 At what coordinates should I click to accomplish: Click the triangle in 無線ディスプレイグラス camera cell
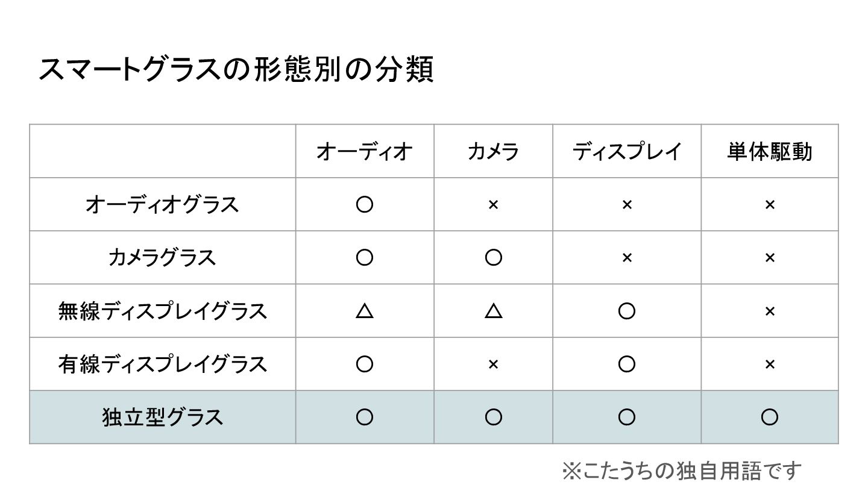[x=493, y=311]
